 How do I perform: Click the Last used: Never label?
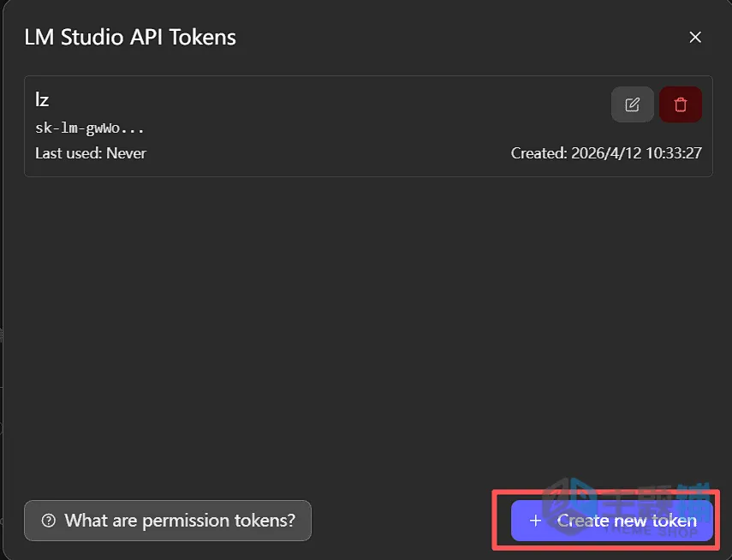click(91, 153)
